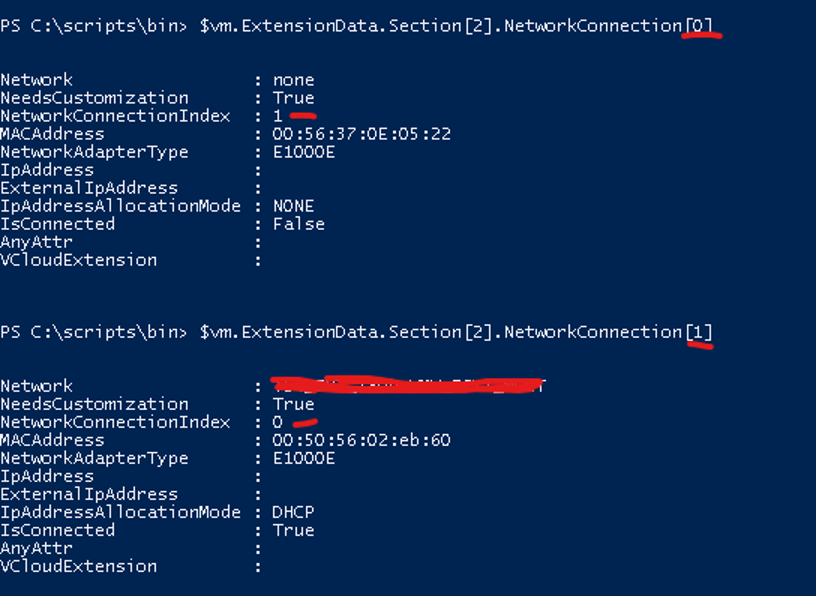The height and width of the screenshot is (596, 816).
Task: Click the NetworkConnectionIndex value 1
Action: click(x=278, y=116)
